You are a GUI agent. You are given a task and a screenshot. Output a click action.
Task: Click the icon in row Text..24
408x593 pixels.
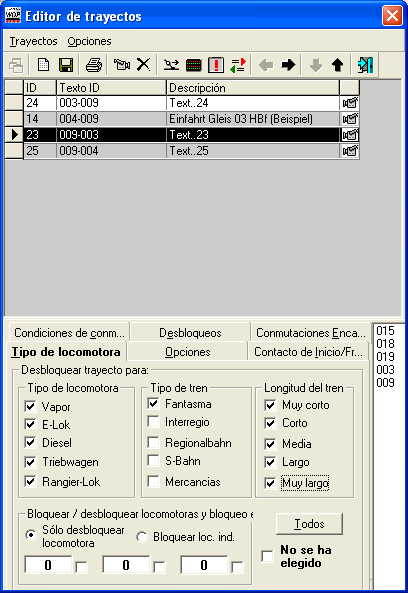tap(350, 103)
